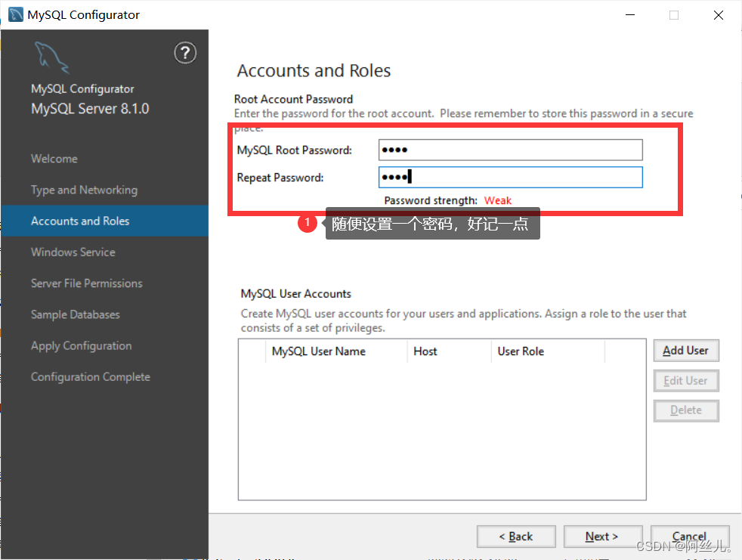Go to the Welcome step
The height and width of the screenshot is (560, 742).
click(54, 159)
